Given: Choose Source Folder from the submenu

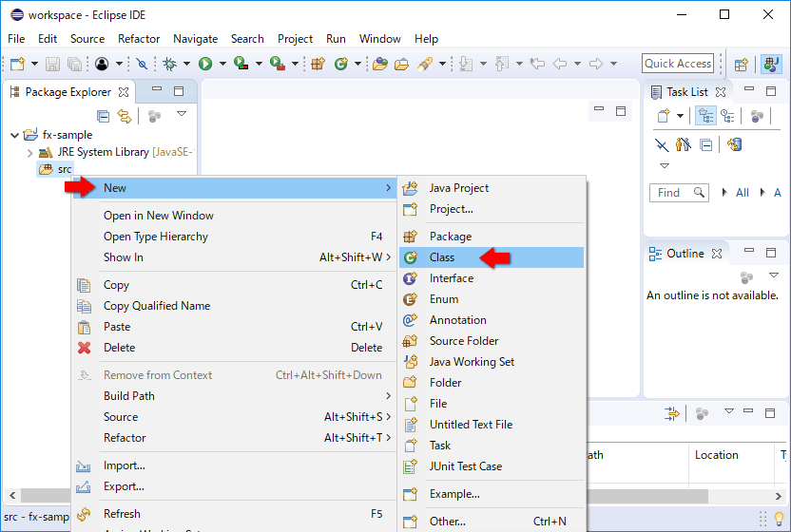Looking at the screenshot, I should point(492,341).
